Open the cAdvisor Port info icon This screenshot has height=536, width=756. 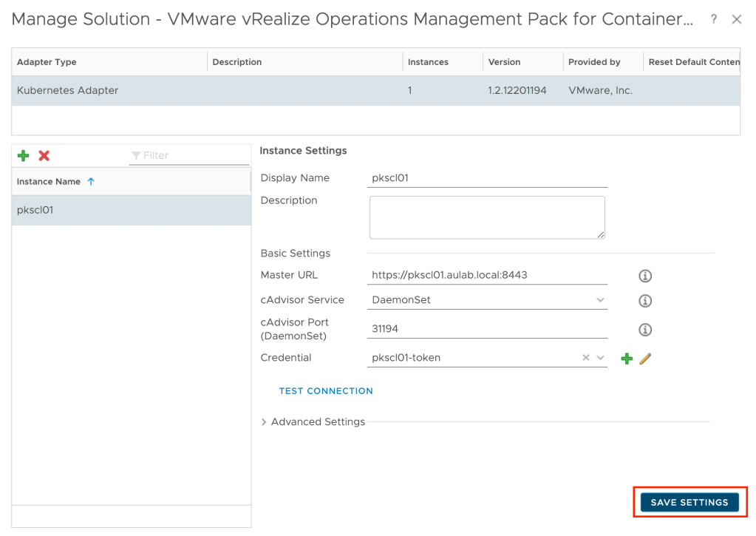(x=644, y=330)
